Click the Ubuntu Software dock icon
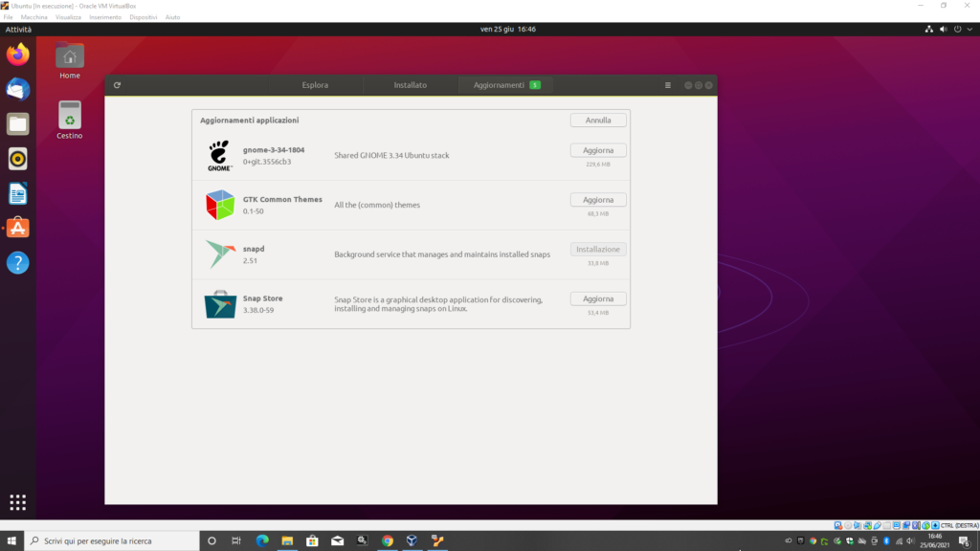This screenshot has width=980, height=551. (x=17, y=228)
